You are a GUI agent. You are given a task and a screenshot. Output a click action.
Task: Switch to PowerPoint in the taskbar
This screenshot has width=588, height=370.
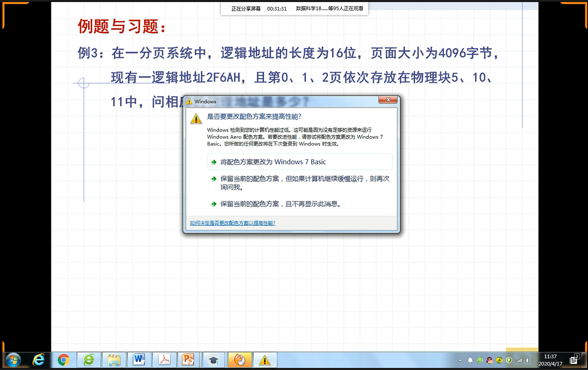click(189, 359)
